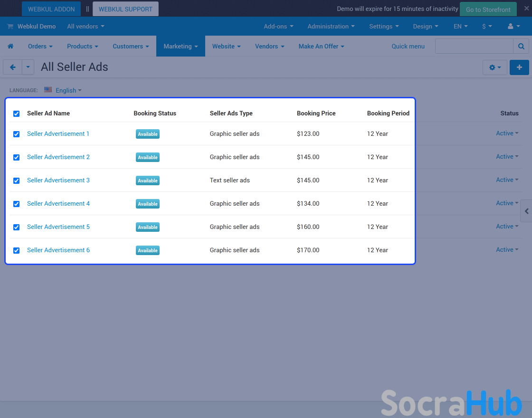This screenshot has height=418, width=532.
Task: Open Active status dropdown for Advertisement 1
Action: point(507,133)
